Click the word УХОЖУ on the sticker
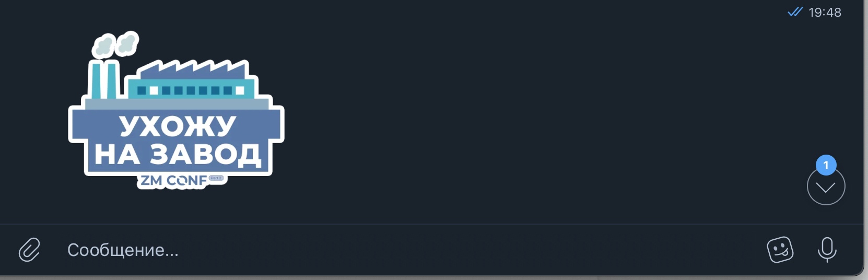 (x=178, y=125)
